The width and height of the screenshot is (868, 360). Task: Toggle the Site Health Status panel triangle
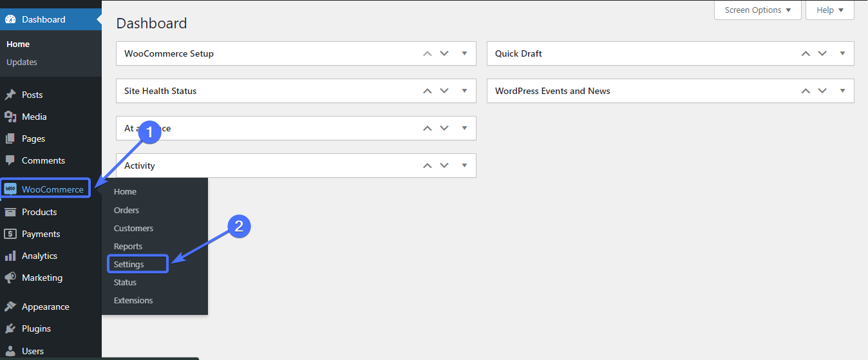(x=464, y=91)
